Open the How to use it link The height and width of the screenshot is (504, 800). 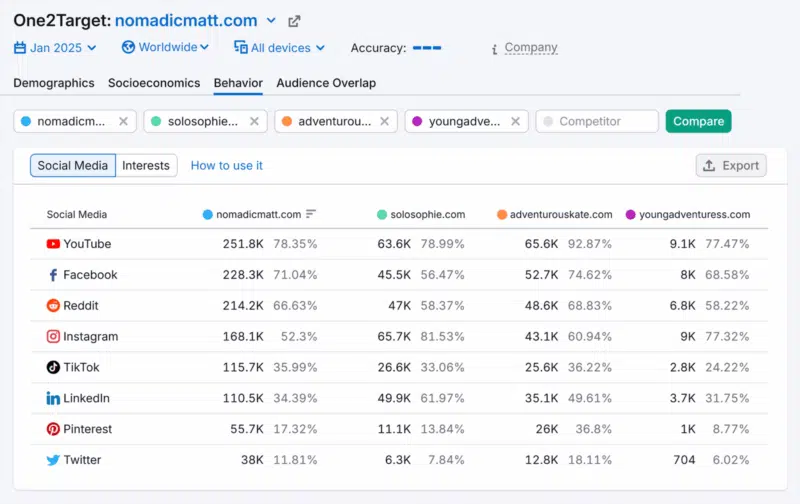pyautogui.click(x=227, y=166)
